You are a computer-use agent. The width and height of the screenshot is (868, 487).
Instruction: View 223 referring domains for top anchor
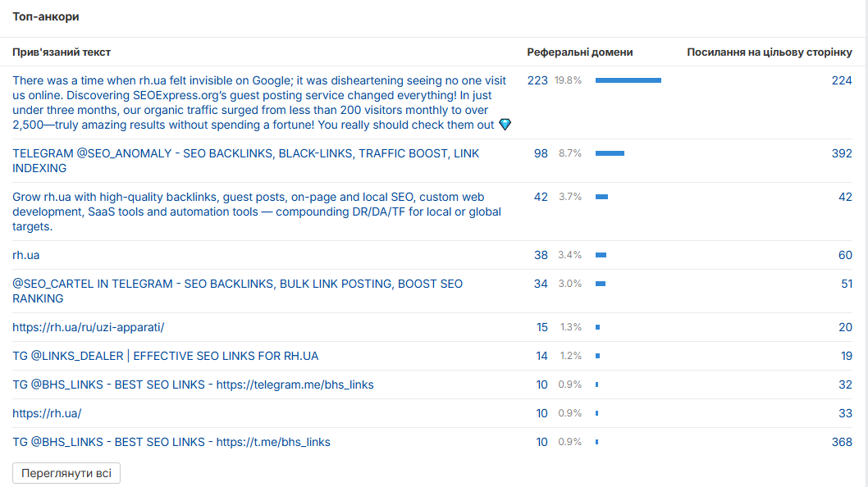537,80
